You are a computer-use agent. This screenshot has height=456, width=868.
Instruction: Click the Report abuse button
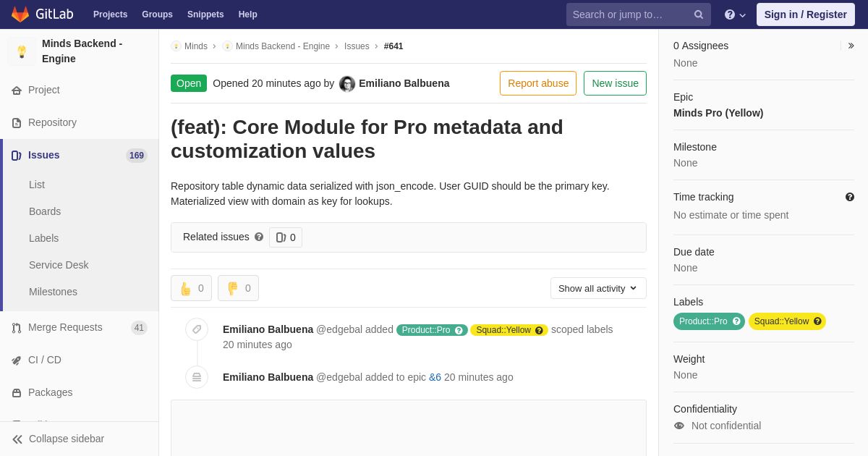click(x=538, y=83)
